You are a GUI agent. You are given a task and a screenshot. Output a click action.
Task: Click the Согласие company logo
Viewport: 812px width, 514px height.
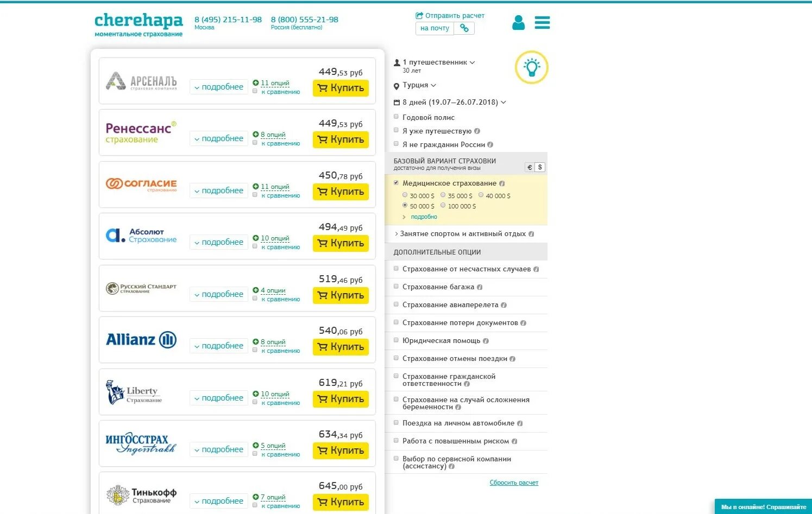click(x=141, y=185)
